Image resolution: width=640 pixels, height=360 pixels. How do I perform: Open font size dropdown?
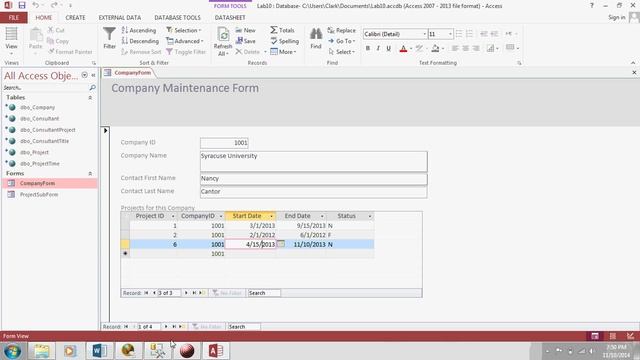[x=450, y=34]
